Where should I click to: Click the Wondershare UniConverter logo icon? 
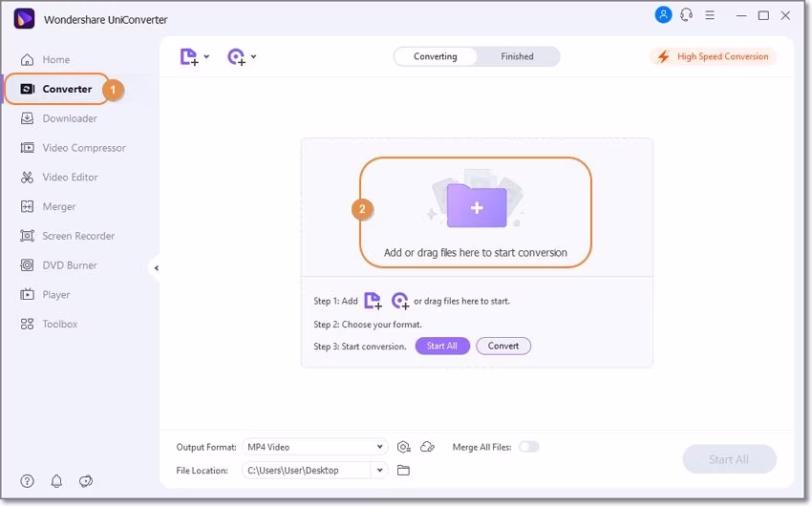(24, 19)
